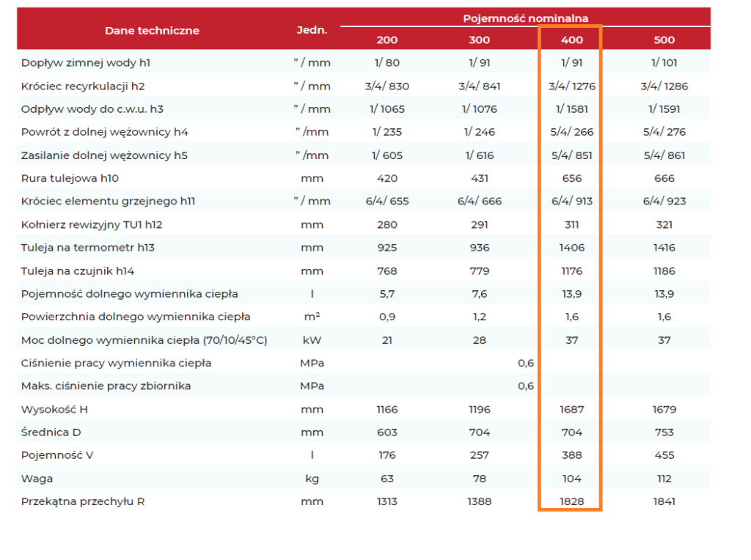Click the 3/4/ 1286 value for h2

pyautogui.click(x=664, y=86)
